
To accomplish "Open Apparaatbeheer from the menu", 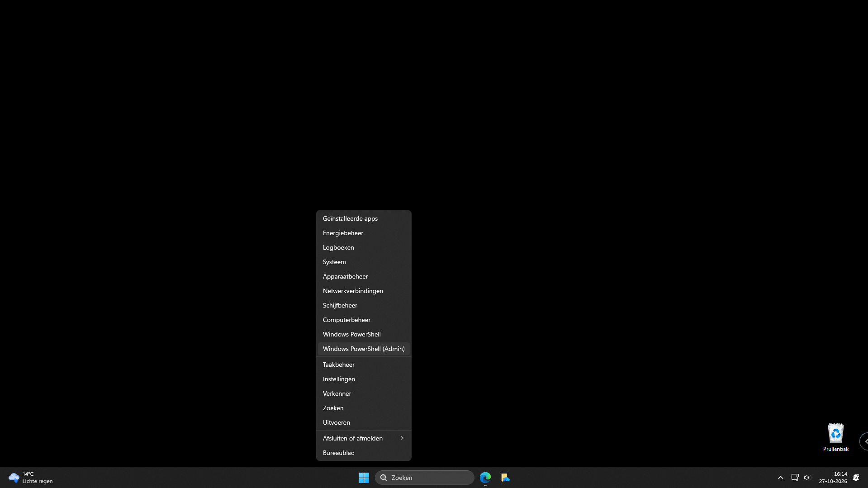I will [x=364, y=276].
